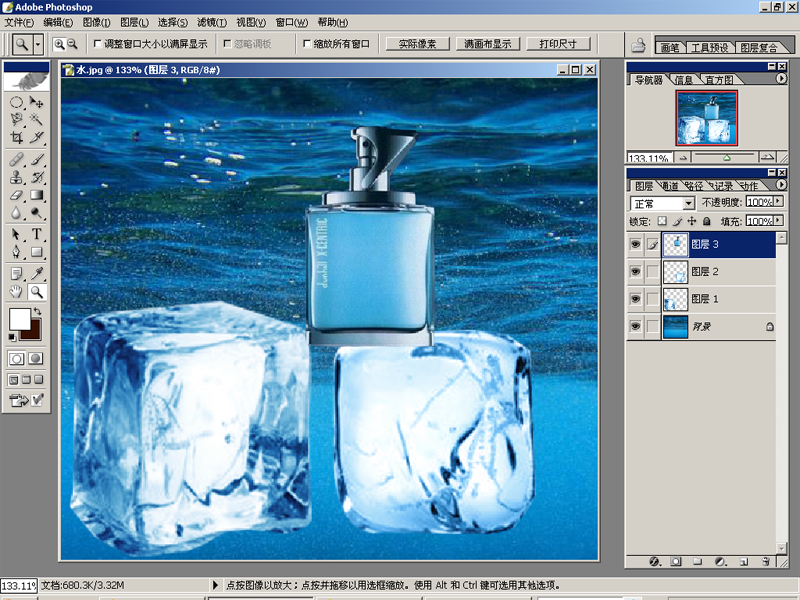
Task: Click the 满画布显示 button
Action: point(487,44)
